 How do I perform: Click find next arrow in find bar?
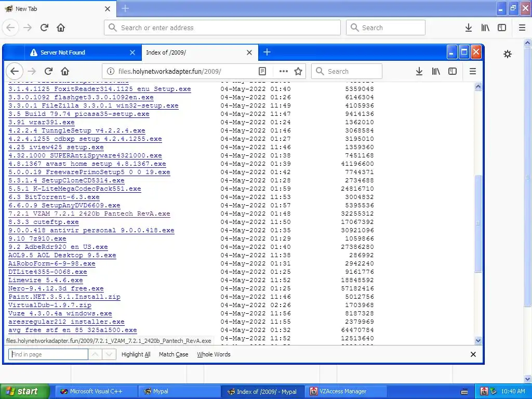coord(109,354)
